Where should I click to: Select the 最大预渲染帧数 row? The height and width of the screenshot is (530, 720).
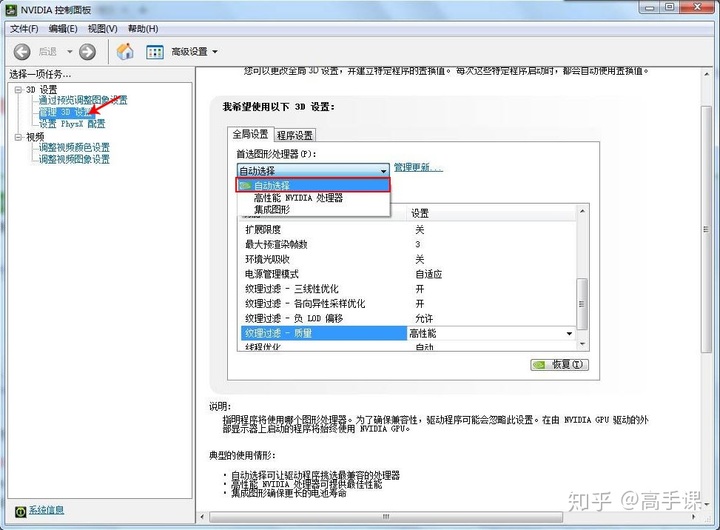point(408,244)
